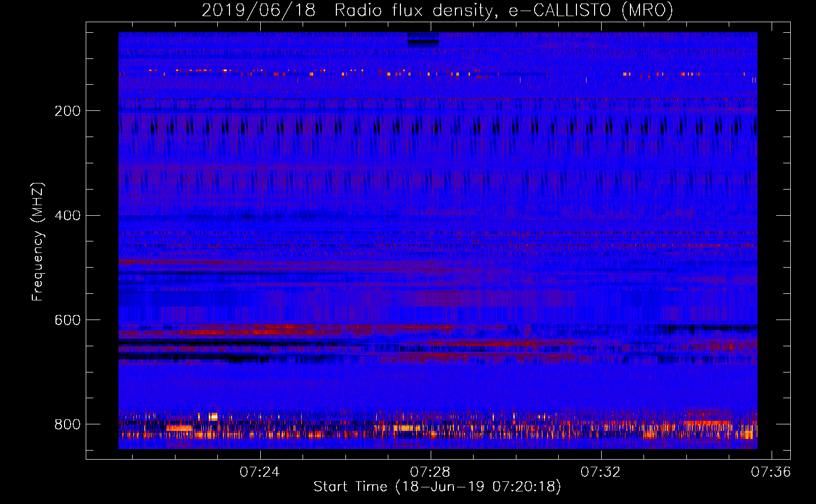Screen dimensions: 816x504
Task: Click the Start Time axis caption
Action: coord(437,487)
